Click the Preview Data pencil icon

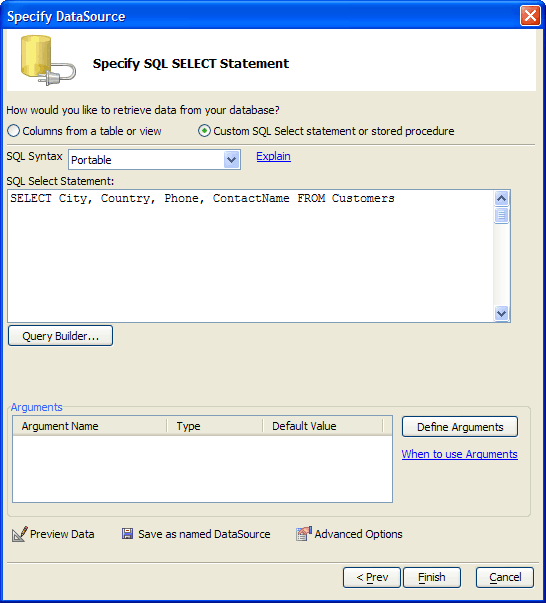point(19,534)
